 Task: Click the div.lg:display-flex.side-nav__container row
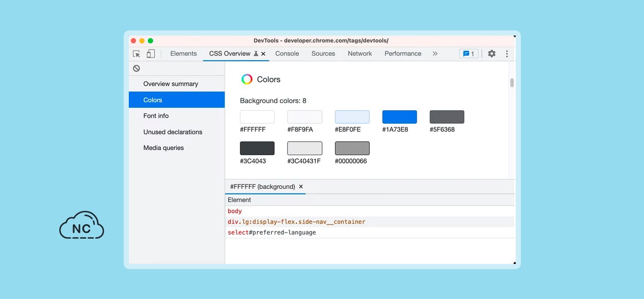(x=370, y=222)
